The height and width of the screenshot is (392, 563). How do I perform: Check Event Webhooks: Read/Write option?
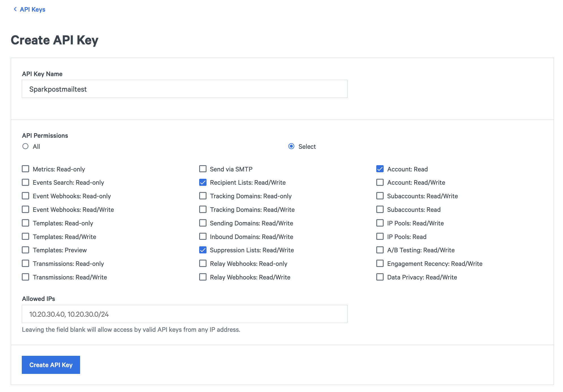[25, 210]
